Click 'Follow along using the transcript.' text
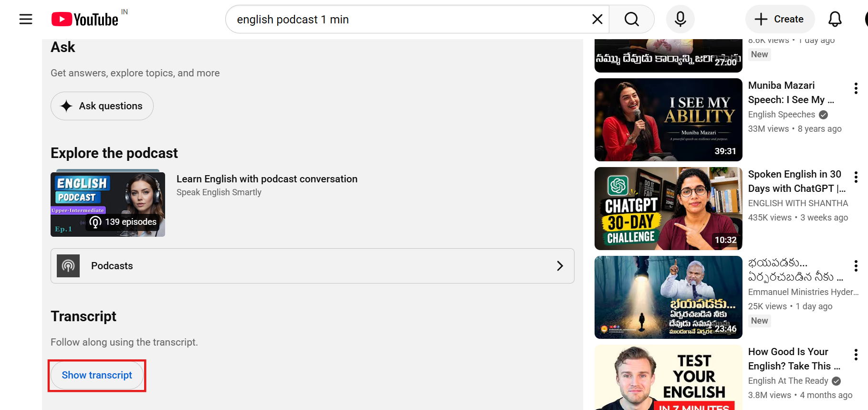Screen dimensions: 868x410 [124, 342]
